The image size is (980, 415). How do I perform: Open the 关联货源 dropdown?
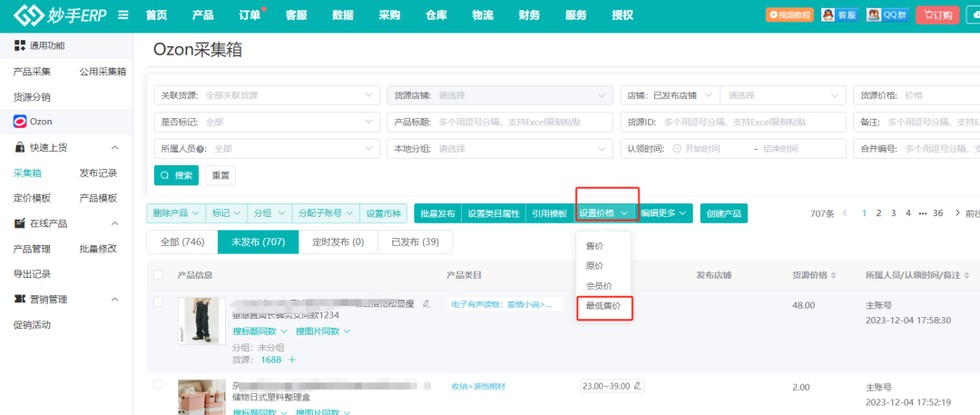(x=267, y=95)
